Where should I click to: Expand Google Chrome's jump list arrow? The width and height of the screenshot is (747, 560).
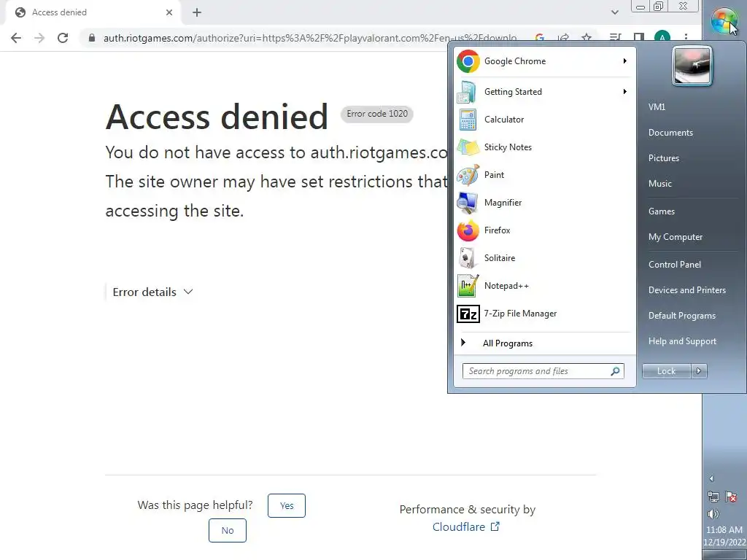pos(624,61)
